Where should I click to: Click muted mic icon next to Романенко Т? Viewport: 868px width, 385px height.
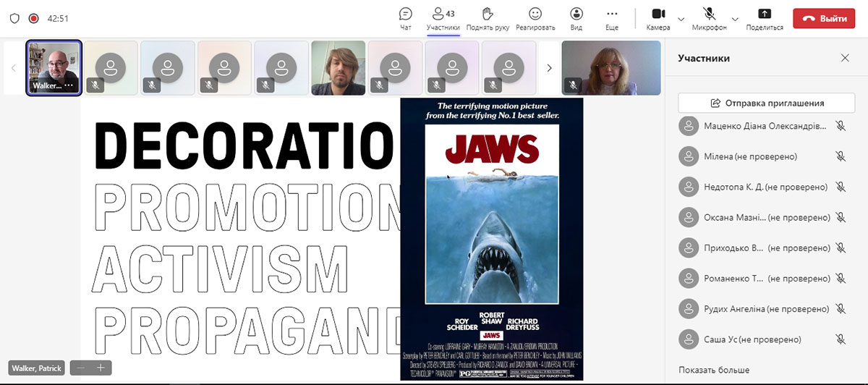click(841, 278)
